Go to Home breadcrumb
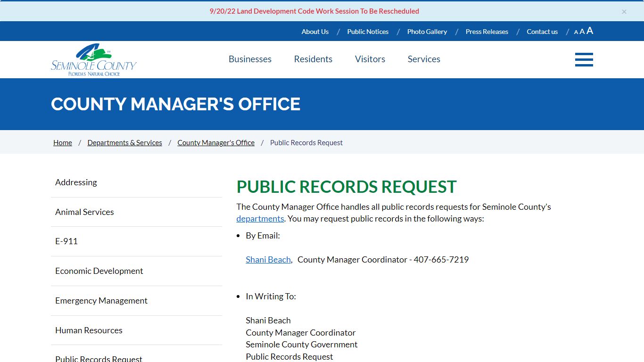The height and width of the screenshot is (362, 644). 63,143
